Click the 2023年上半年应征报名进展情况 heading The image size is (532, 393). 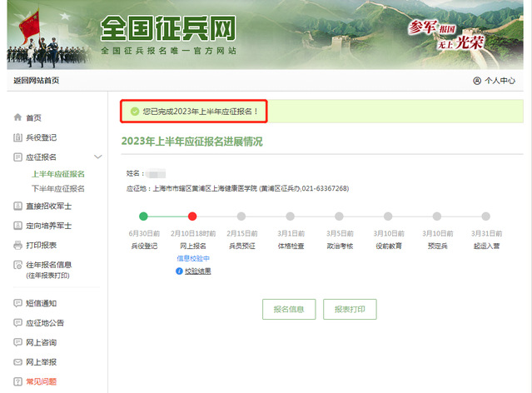pos(192,142)
